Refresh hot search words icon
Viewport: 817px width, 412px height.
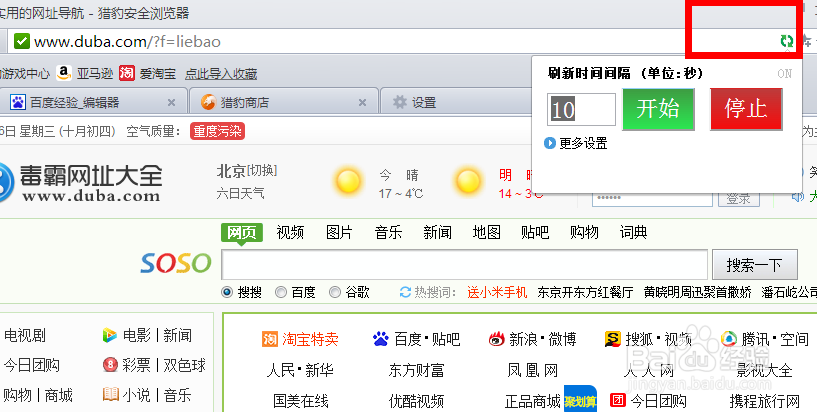(x=405, y=292)
